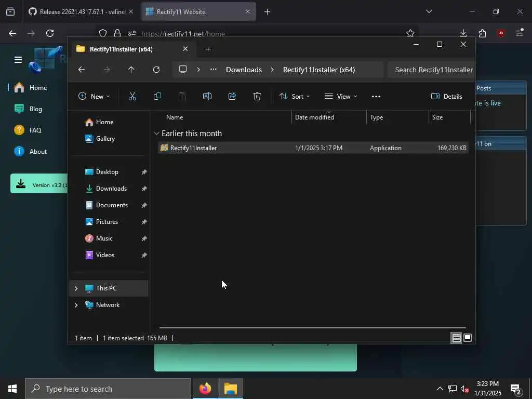Viewport: 532px width, 399px height.
Task: Open the website Blog page
Action: [x=29, y=109]
